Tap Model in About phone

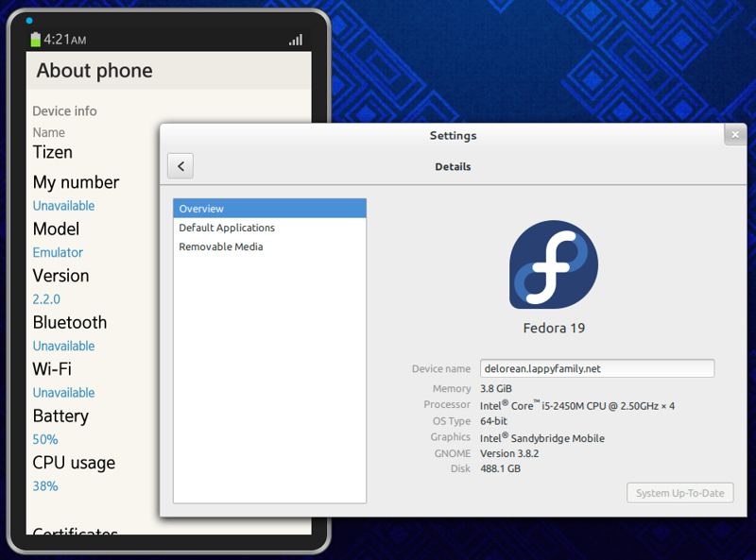[x=56, y=229]
